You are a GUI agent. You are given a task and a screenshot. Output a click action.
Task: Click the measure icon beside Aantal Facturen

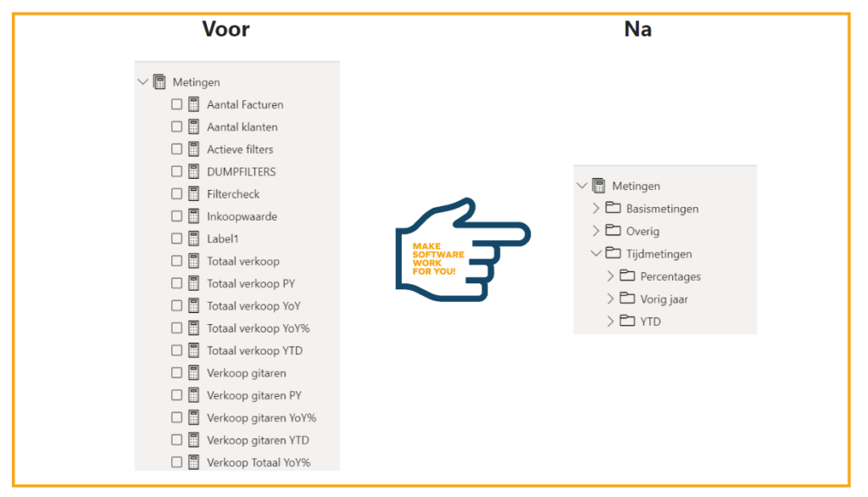coord(193,104)
